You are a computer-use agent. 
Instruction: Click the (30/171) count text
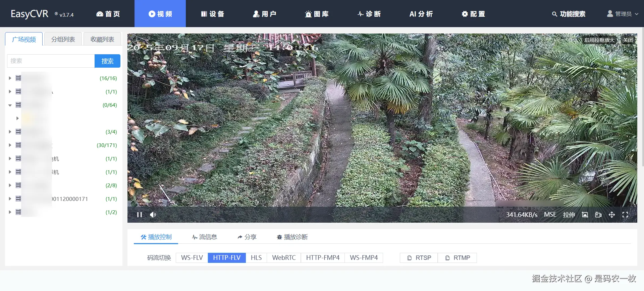107,145
